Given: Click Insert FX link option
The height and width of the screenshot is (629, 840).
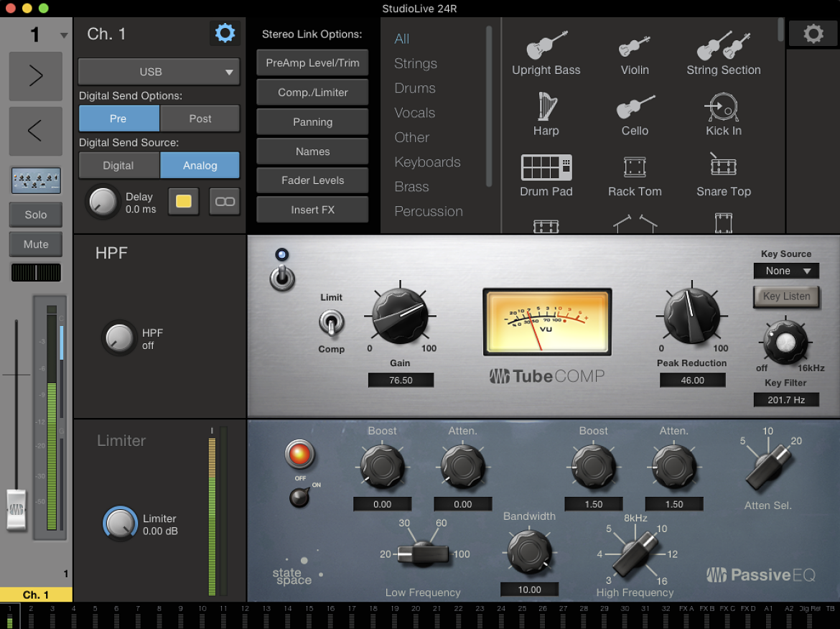Looking at the screenshot, I should (x=312, y=210).
